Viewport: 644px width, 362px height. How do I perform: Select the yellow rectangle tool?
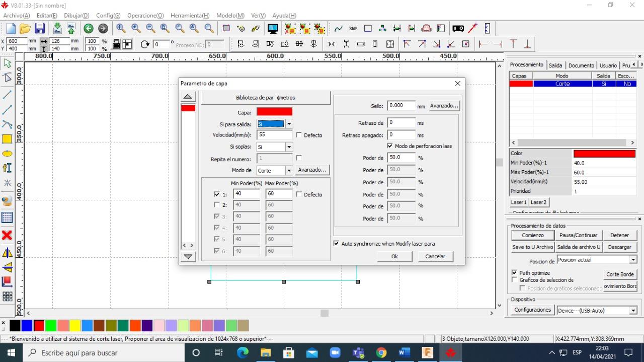click(x=8, y=139)
